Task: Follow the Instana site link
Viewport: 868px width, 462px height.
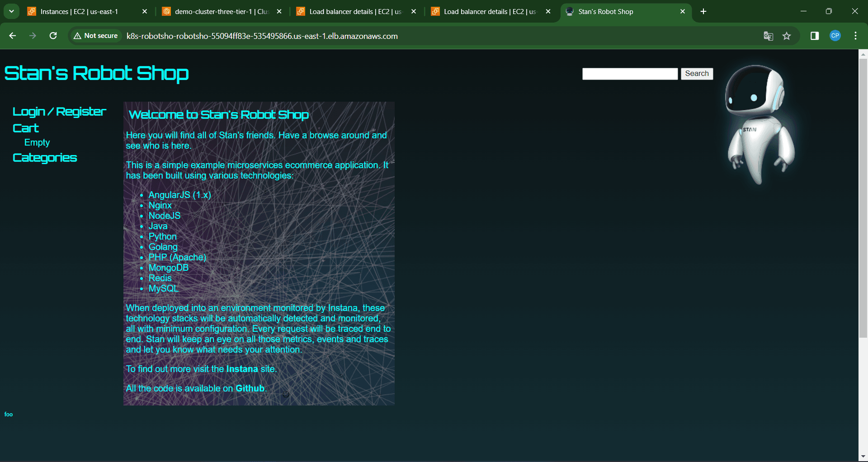Action: pos(242,369)
